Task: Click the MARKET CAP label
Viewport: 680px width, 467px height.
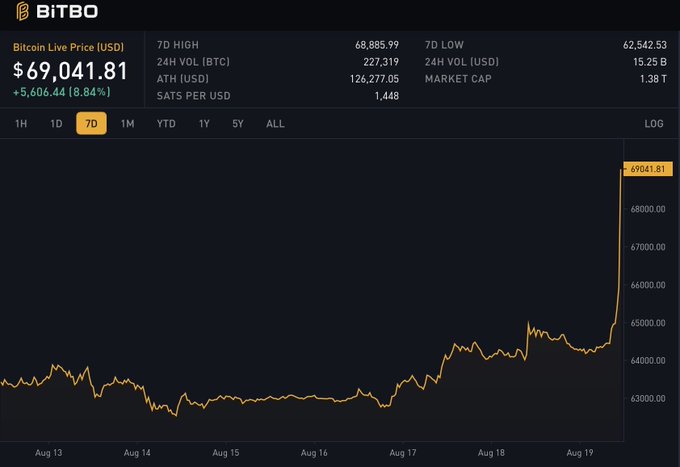Action: tap(458, 79)
